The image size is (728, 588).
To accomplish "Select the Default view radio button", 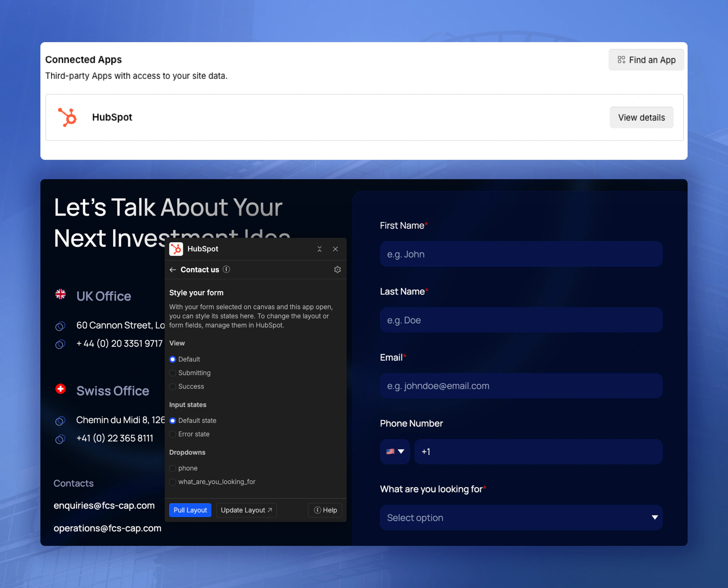I will click(x=173, y=359).
